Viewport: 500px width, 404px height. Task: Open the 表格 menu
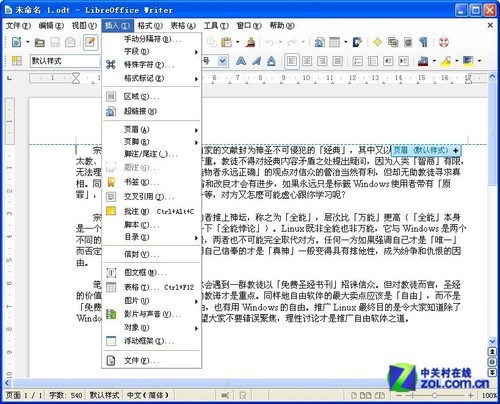tap(183, 26)
